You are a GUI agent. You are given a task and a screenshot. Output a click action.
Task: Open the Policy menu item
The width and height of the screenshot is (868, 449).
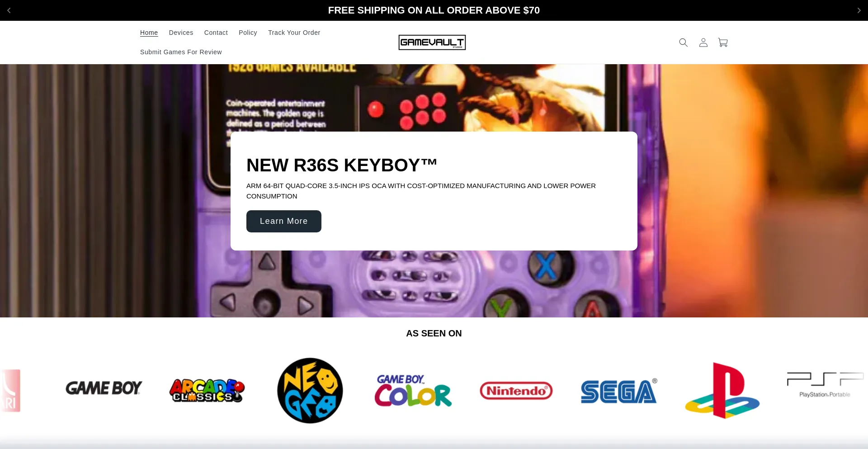coord(248,33)
